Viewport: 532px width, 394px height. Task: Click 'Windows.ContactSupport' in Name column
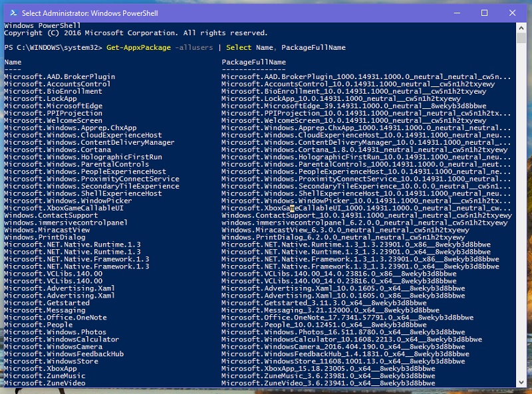51,215
